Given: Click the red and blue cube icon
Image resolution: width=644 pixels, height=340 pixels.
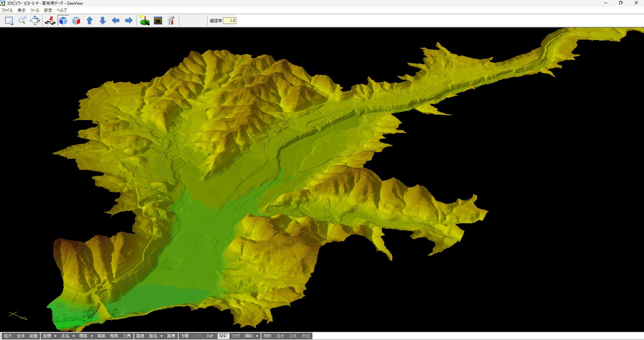Looking at the screenshot, I should click(x=76, y=21).
